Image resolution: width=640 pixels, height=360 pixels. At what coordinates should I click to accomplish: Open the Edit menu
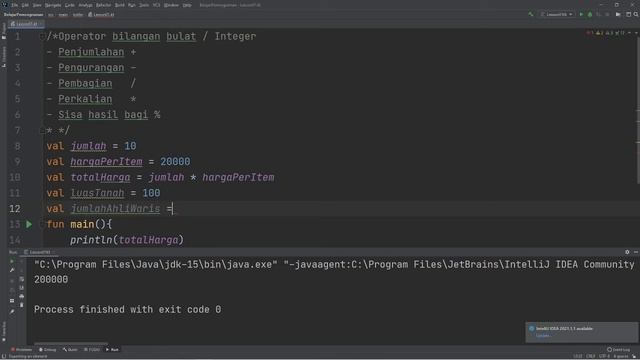[x=25, y=5]
